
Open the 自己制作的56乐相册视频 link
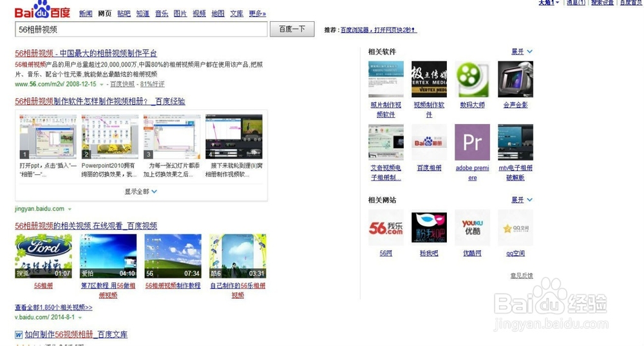tap(238, 290)
